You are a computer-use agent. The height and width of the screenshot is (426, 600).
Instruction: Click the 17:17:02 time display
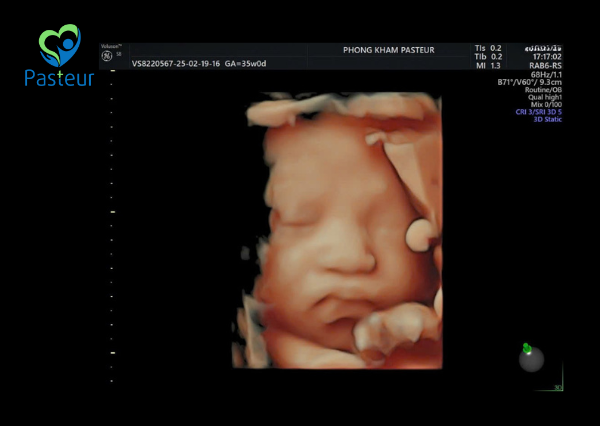[x=546, y=58]
